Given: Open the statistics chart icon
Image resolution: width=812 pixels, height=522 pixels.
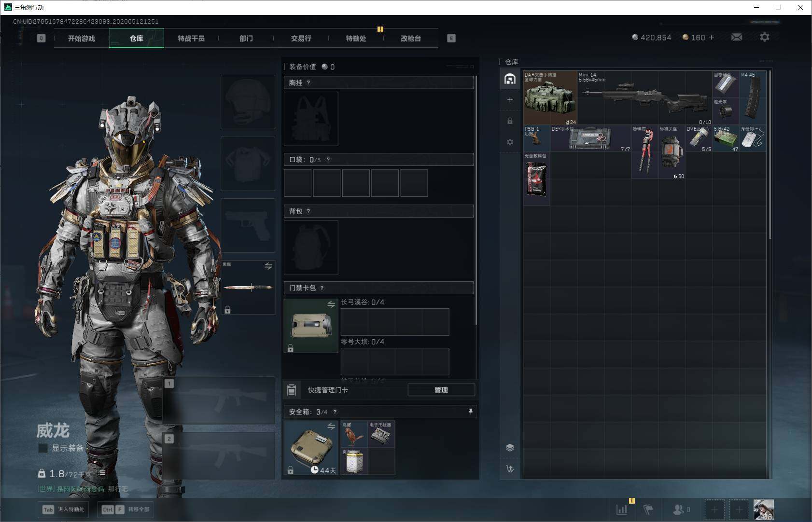Looking at the screenshot, I should pos(622,509).
